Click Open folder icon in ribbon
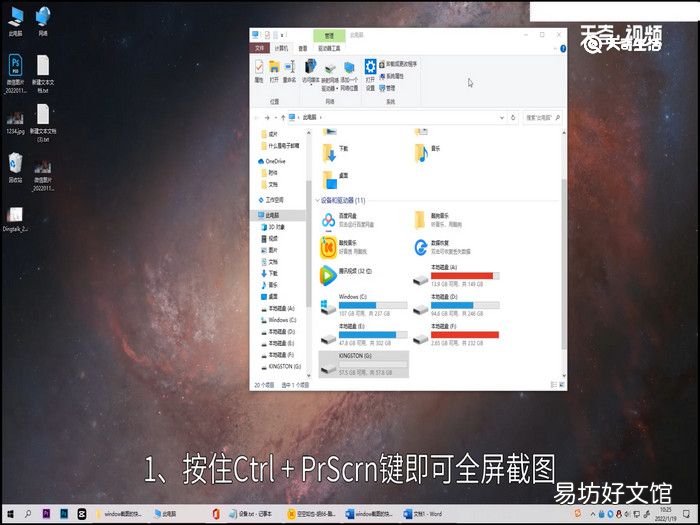This screenshot has width=700, height=525. pyautogui.click(x=274, y=71)
